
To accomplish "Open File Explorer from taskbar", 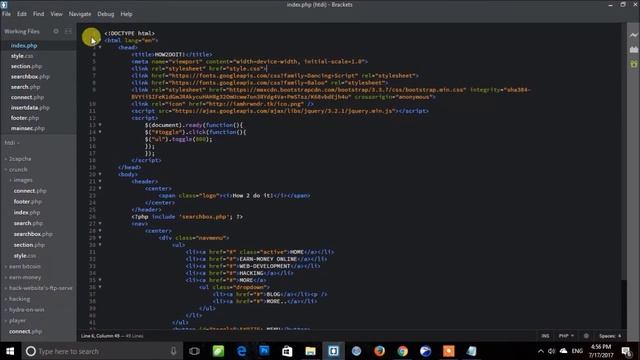I will click(310, 351).
